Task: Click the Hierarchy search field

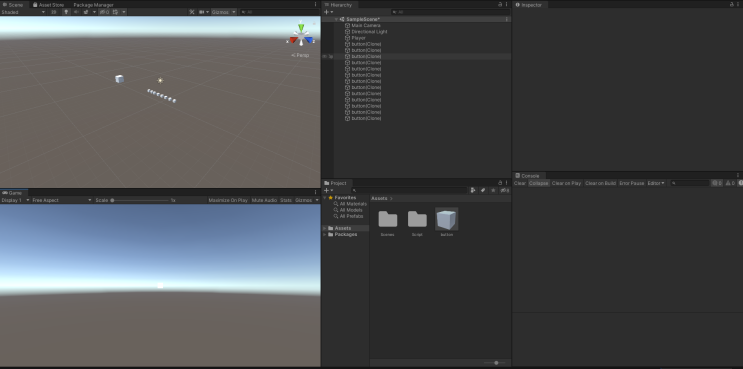Action: coord(450,12)
